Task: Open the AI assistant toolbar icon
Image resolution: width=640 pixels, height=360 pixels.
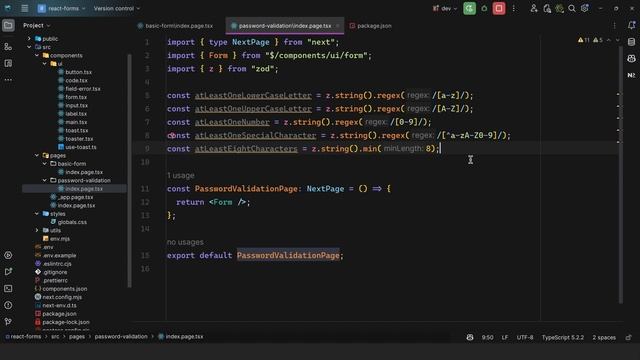Action: (560, 8)
